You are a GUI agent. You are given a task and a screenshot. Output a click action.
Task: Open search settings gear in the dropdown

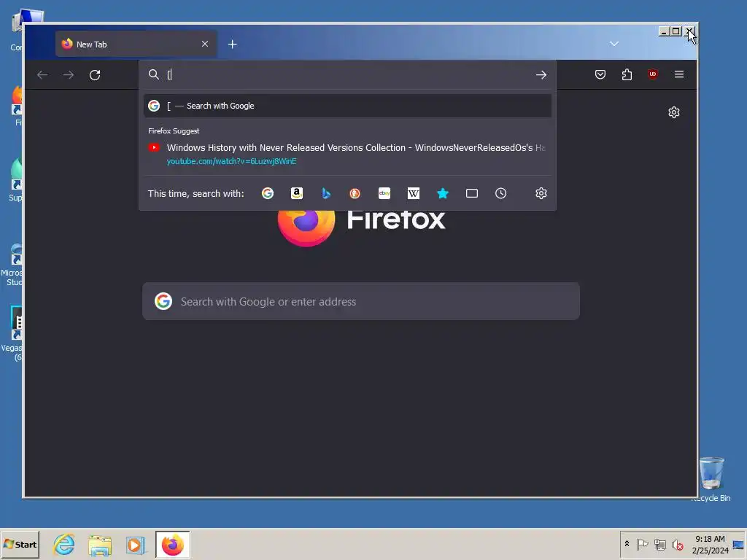(541, 193)
